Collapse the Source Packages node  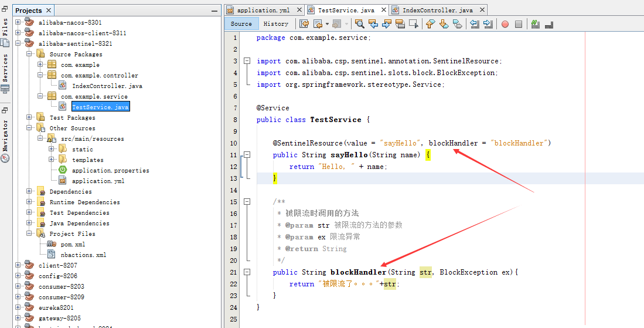coord(29,54)
